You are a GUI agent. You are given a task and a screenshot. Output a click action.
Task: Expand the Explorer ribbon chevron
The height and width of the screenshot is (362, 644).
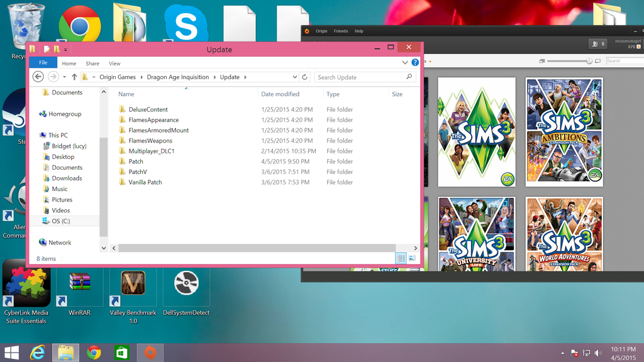(405, 63)
